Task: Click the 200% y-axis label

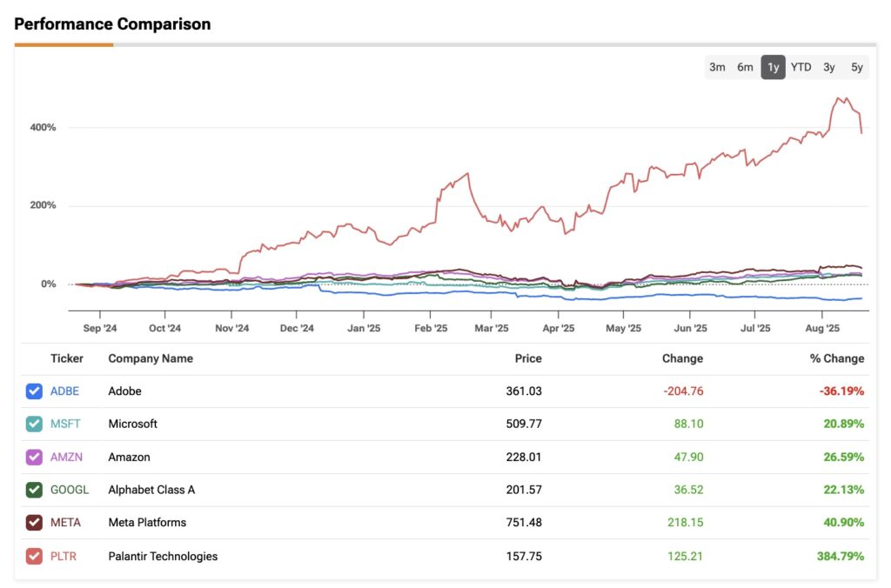Action: 44,205
